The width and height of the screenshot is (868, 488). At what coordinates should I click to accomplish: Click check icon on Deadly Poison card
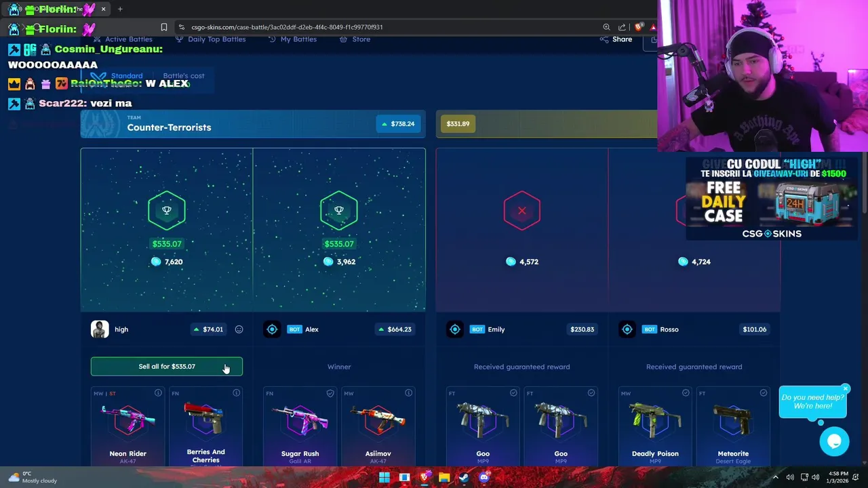[x=686, y=393]
